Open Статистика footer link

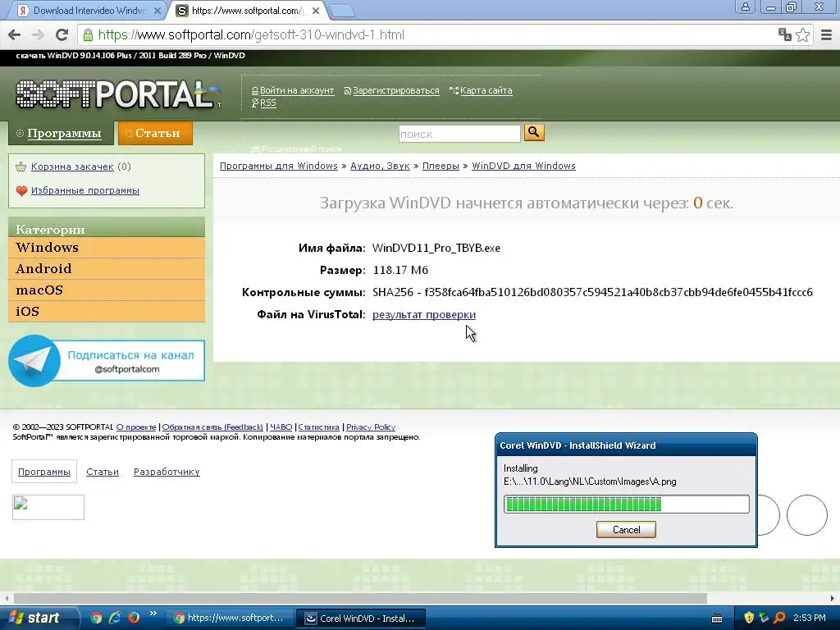pos(319,427)
